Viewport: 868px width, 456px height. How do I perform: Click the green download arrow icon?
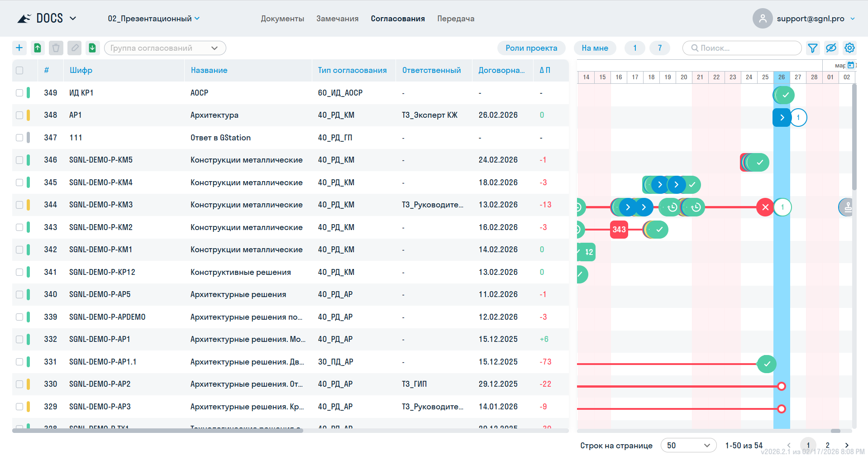pos(92,48)
